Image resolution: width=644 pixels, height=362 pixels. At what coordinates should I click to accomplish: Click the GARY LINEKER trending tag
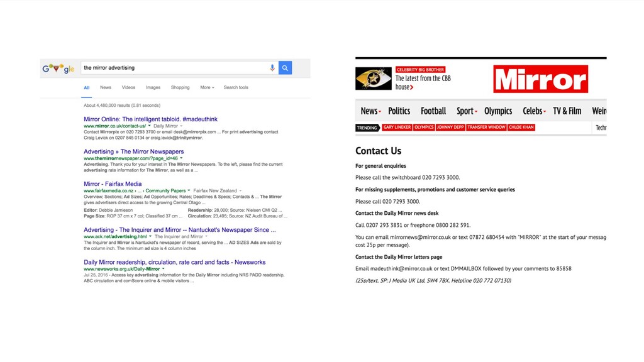coord(397,127)
